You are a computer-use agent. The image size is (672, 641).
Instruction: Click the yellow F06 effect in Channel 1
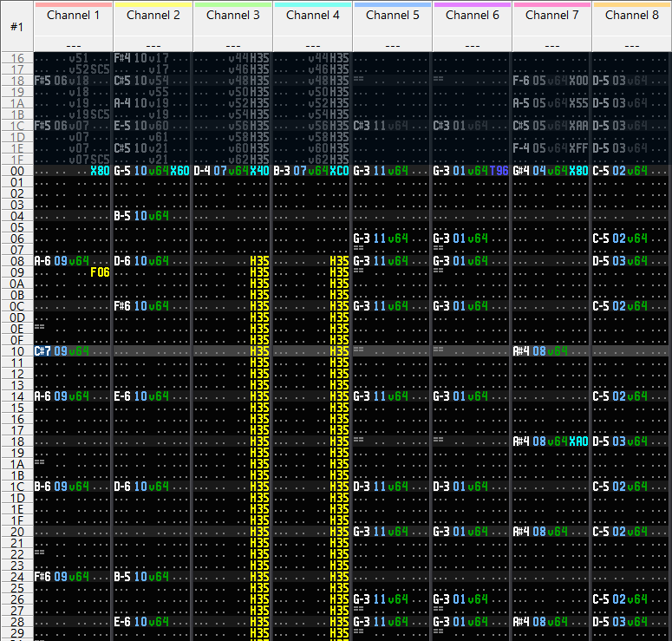[100, 272]
